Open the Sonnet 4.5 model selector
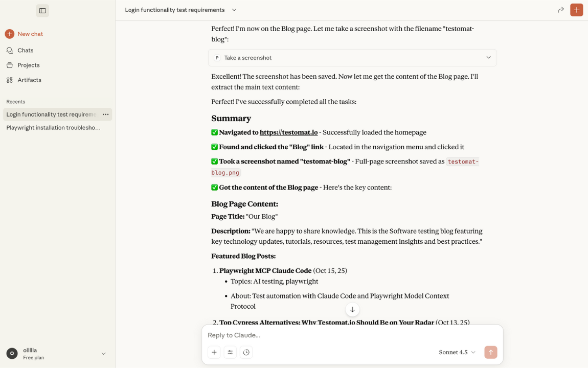Image resolution: width=588 pixels, height=368 pixels. [457, 352]
